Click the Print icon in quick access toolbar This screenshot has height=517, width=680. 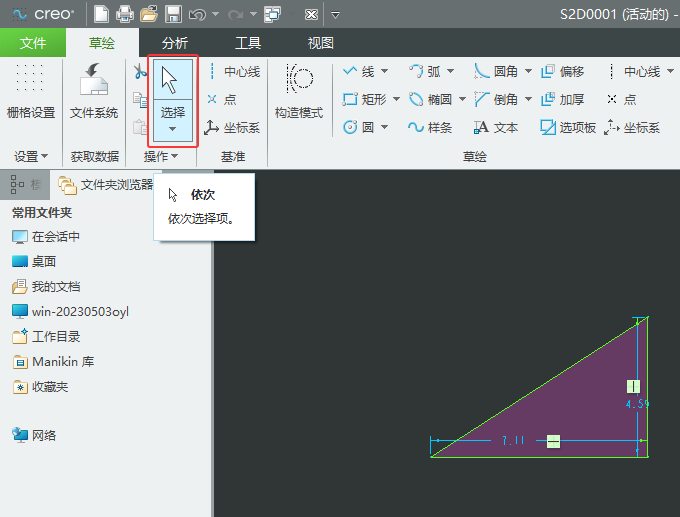point(125,14)
